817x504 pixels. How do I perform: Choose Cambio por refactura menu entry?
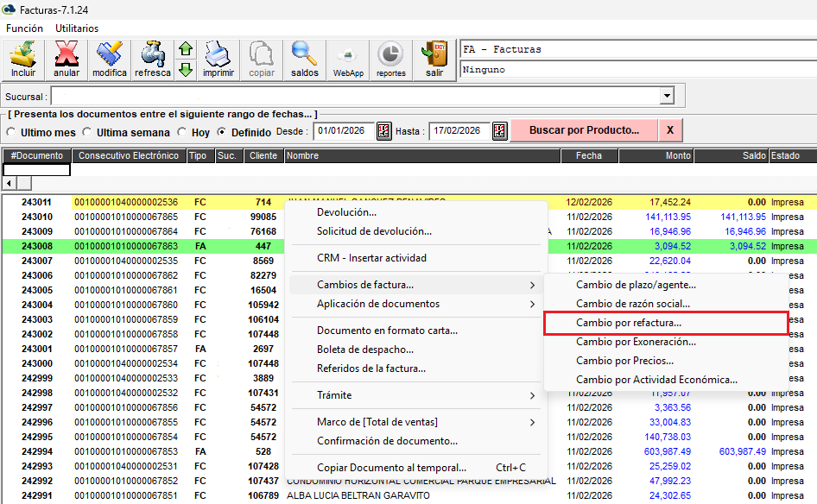[629, 323]
